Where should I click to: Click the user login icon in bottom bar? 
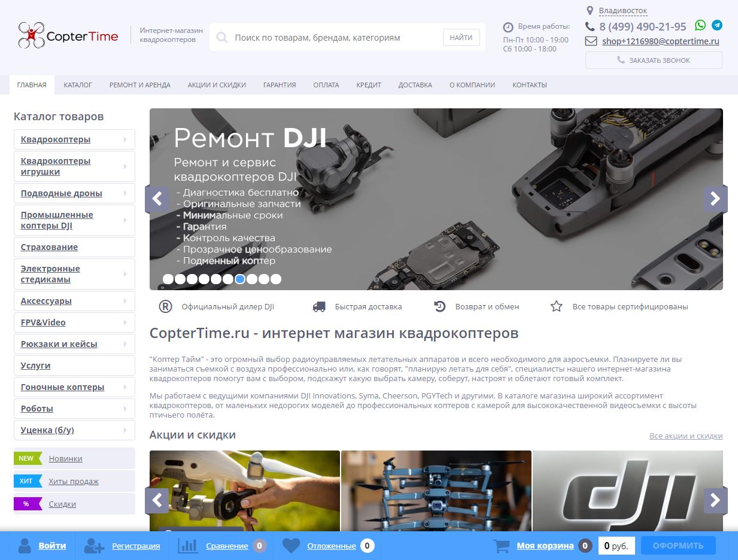coord(25,546)
